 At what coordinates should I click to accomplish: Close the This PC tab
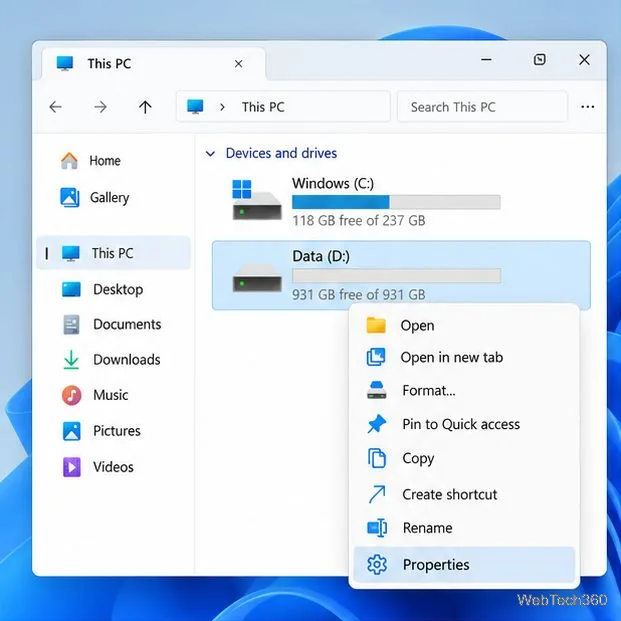238,64
